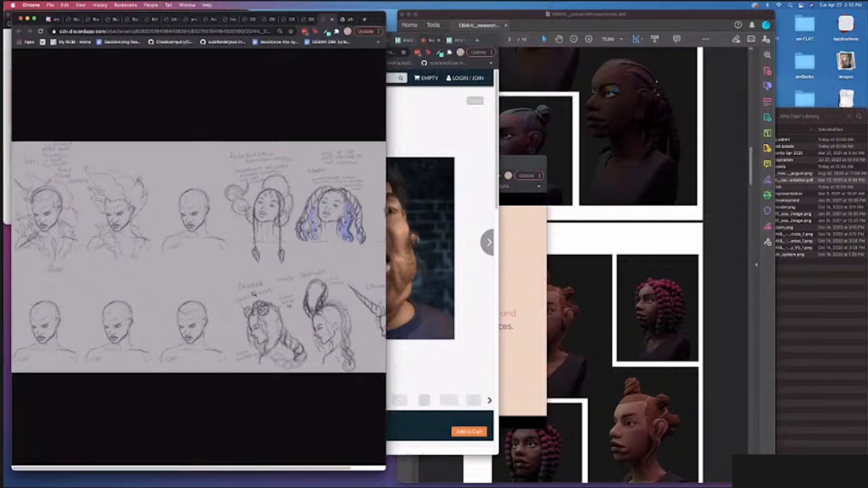Open a new tab in the front Chrome window
868x488 pixels.
[x=364, y=19]
